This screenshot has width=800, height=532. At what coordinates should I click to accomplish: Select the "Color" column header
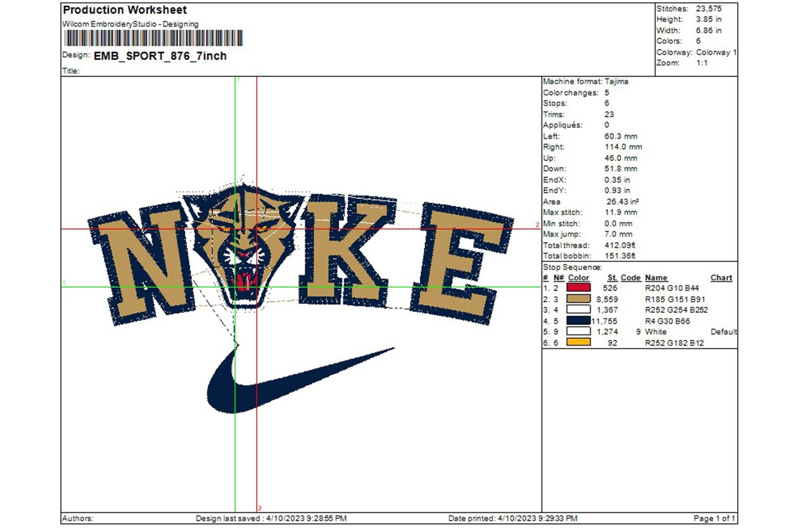(x=579, y=278)
